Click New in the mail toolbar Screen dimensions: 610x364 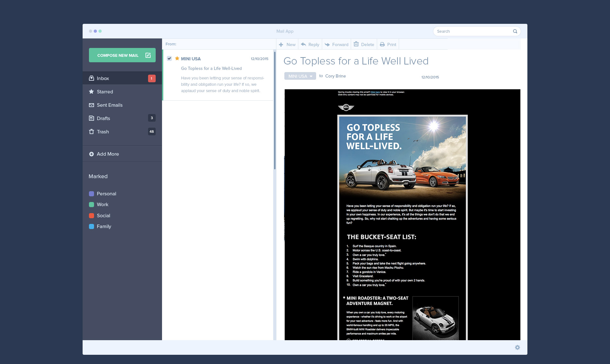(x=287, y=44)
